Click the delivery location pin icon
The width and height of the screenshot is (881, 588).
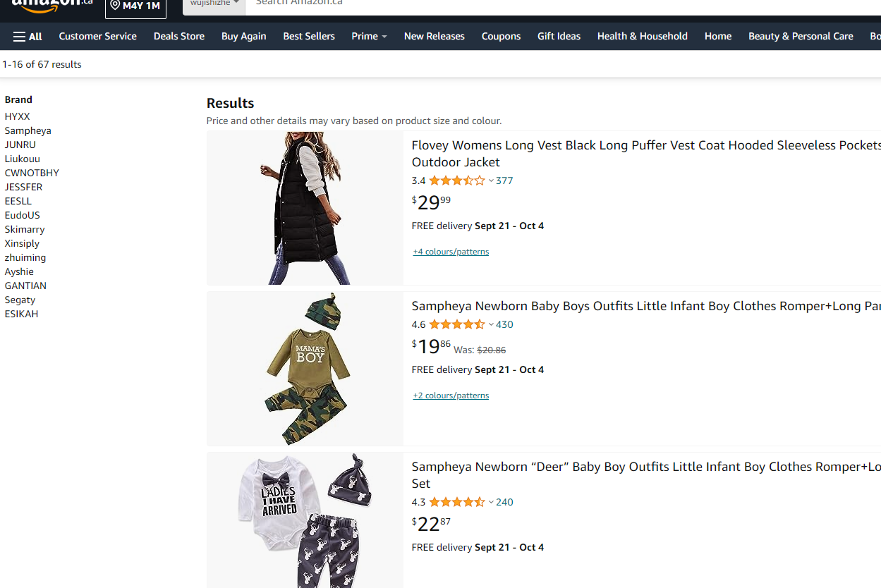115,6
